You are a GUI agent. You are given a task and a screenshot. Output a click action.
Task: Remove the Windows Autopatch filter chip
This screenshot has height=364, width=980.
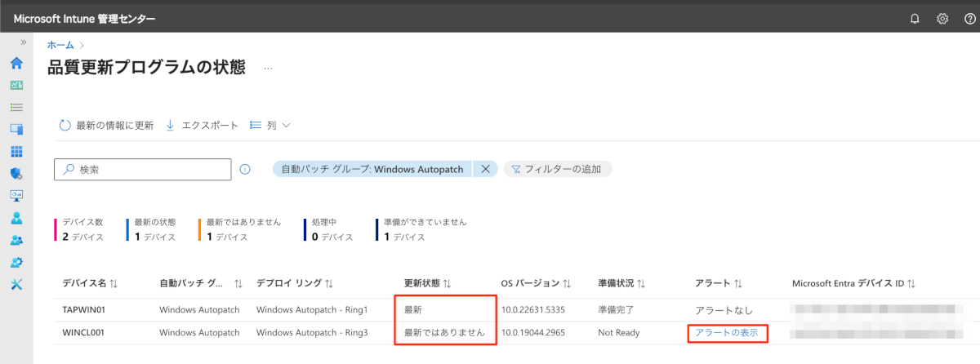[484, 169]
